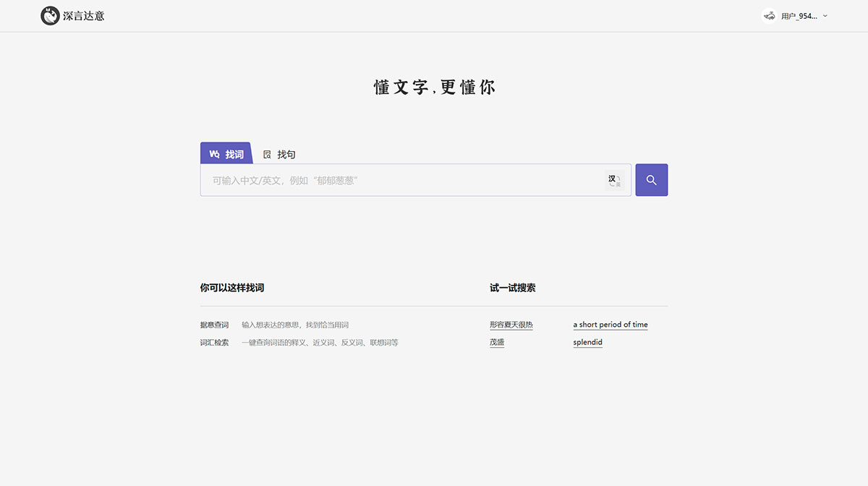Screen dimensions: 868x486
Task: Toggle back to the 找词 mode
Action: (x=226, y=153)
